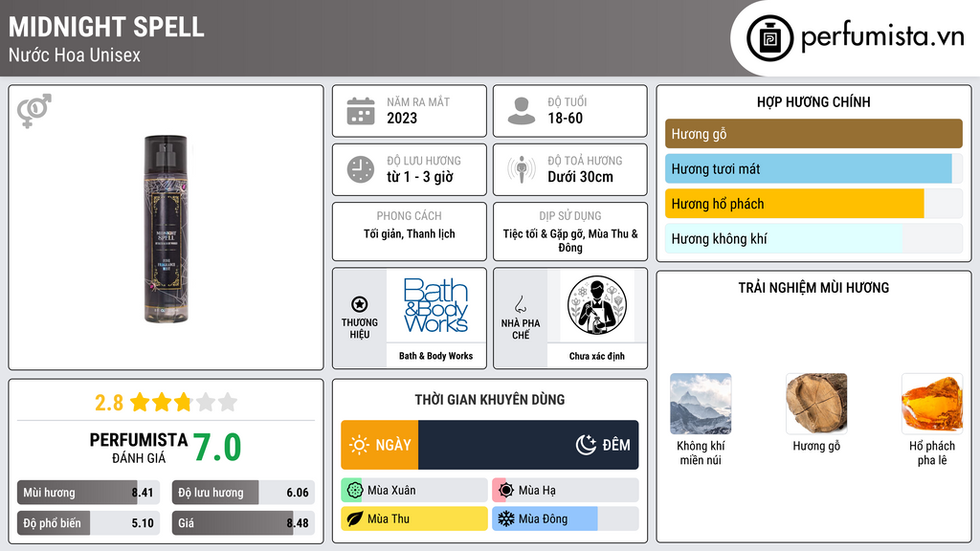The width and height of the screenshot is (980, 551).
Task: Click the Mùa Đông season label
Action: (x=544, y=518)
